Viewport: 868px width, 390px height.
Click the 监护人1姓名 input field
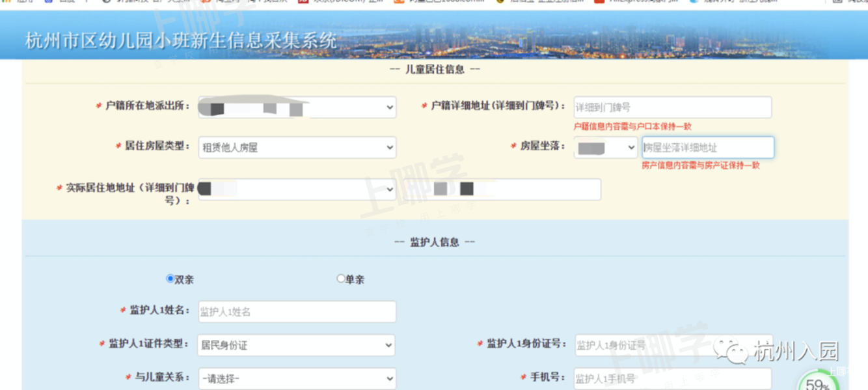click(x=297, y=312)
